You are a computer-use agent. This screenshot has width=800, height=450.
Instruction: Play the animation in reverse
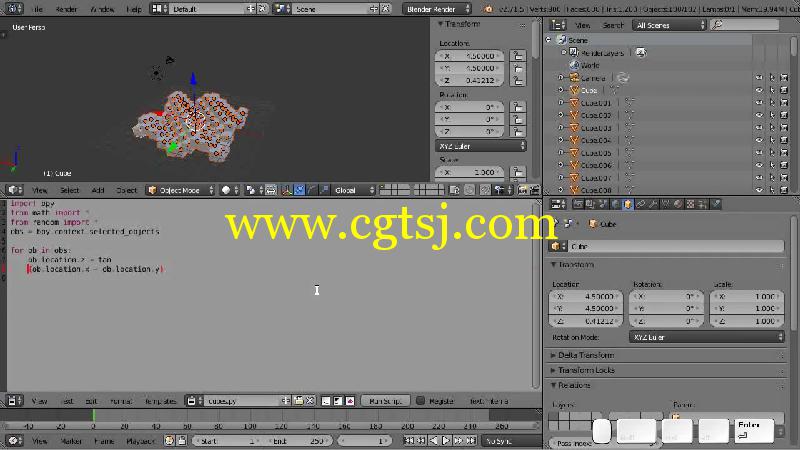[434, 441]
